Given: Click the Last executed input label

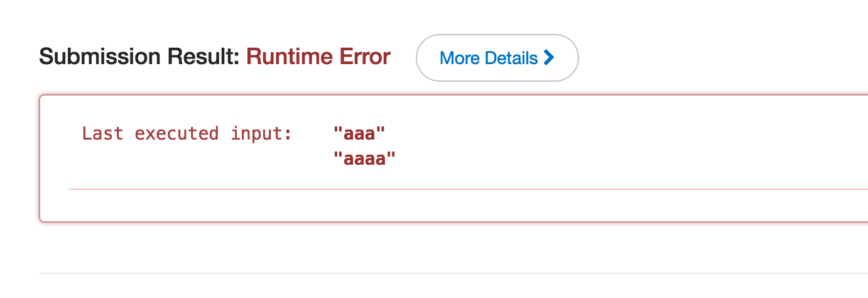Looking at the screenshot, I should click(187, 133).
